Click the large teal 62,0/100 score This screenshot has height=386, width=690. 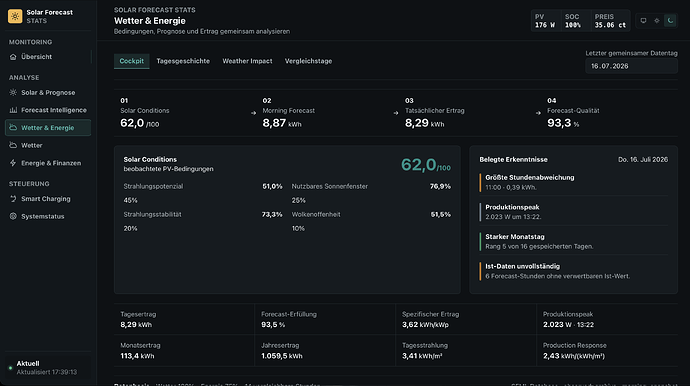click(x=426, y=165)
